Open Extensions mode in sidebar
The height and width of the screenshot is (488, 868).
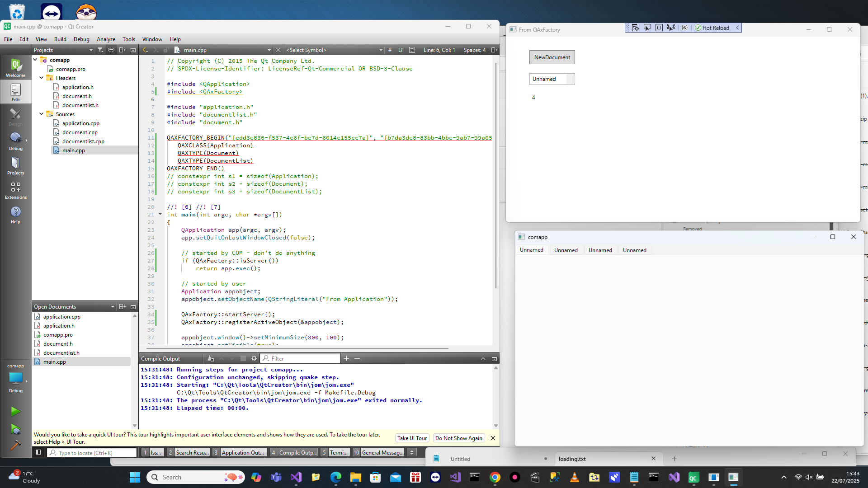(x=16, y=190)
